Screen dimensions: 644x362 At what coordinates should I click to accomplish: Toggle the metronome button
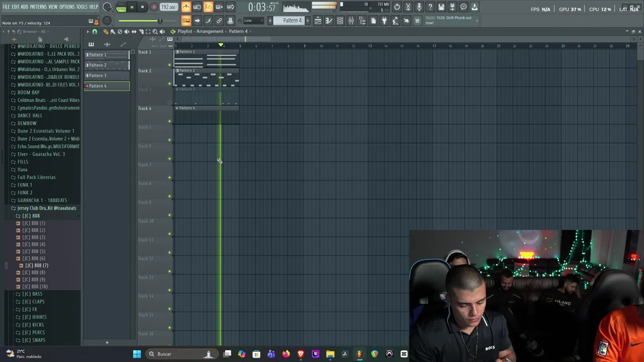[x=186, y=7]
